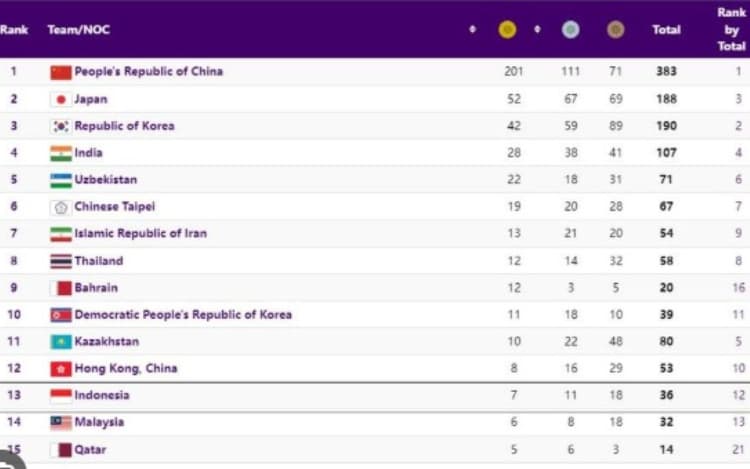Click the Team/NOC column header
Image resolution: width=750 pixels, height=469 pixels.
point(78,30)
